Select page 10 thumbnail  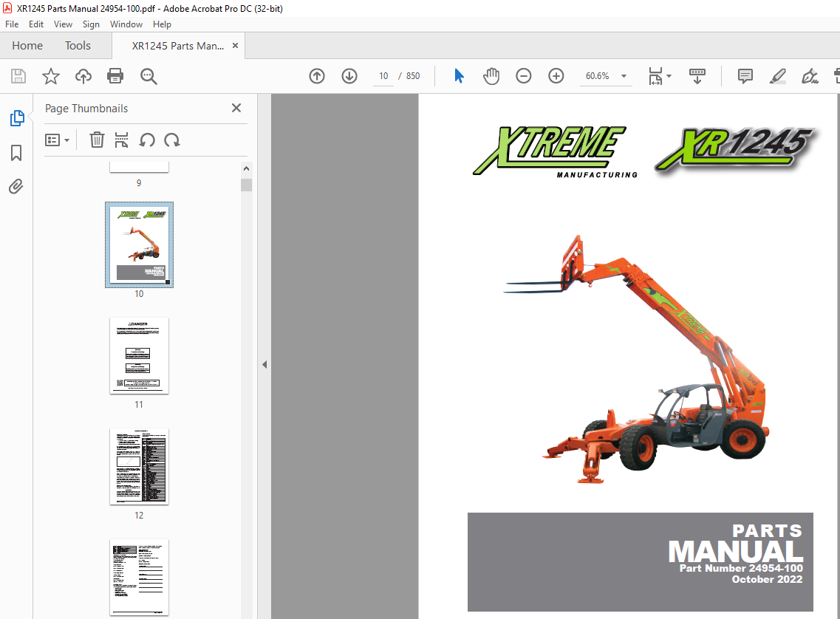140,244
